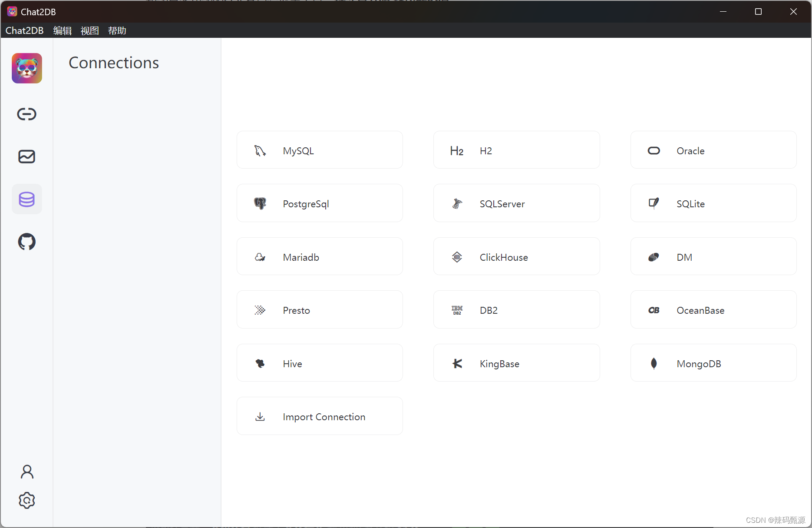812x528 pixels.
Task: Choose the MongoDB connection card
Action: [713, 363]
